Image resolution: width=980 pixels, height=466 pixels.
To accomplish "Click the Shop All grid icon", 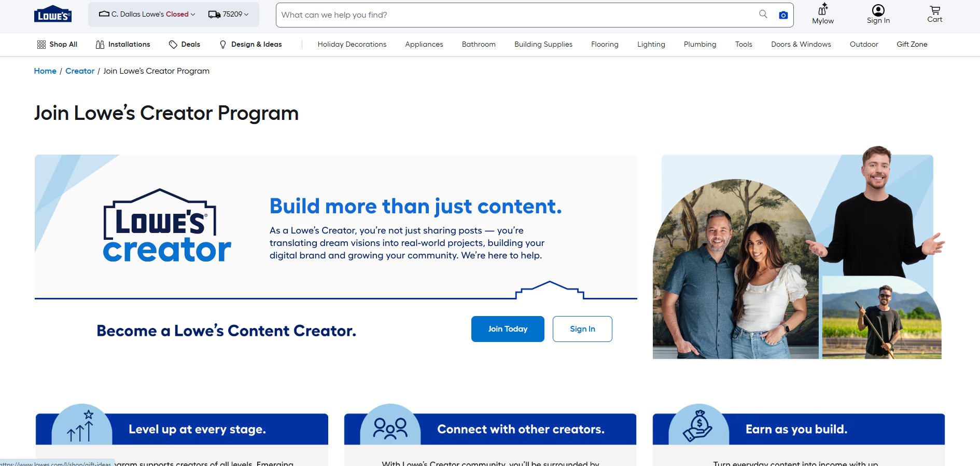I will pos(41,45).
